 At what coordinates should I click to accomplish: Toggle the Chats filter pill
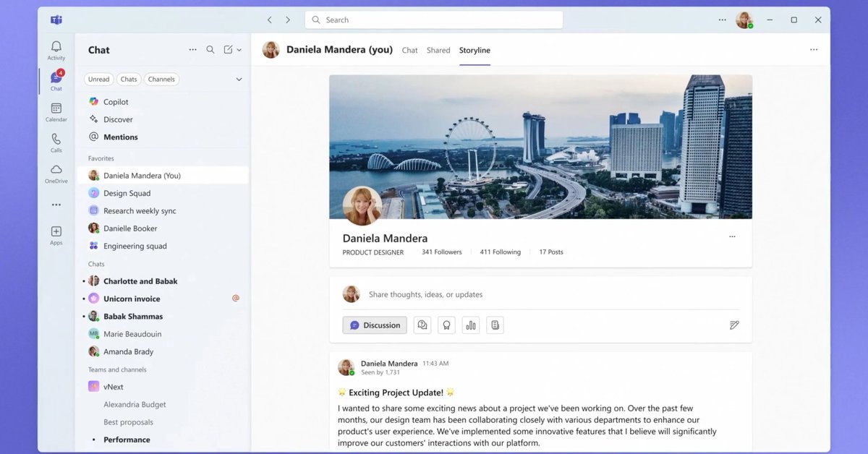(x=128, y=79)
